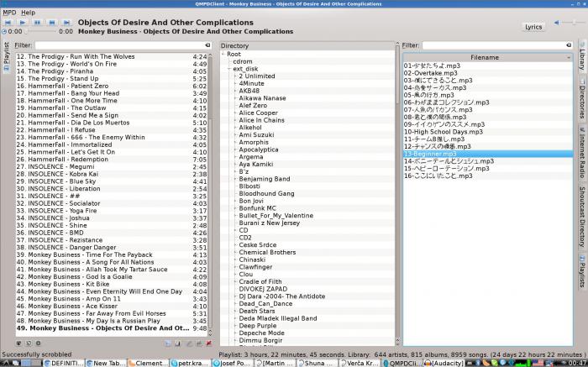
Task: Open [Audacity] window in taskbar
Action: pos(444,363)
